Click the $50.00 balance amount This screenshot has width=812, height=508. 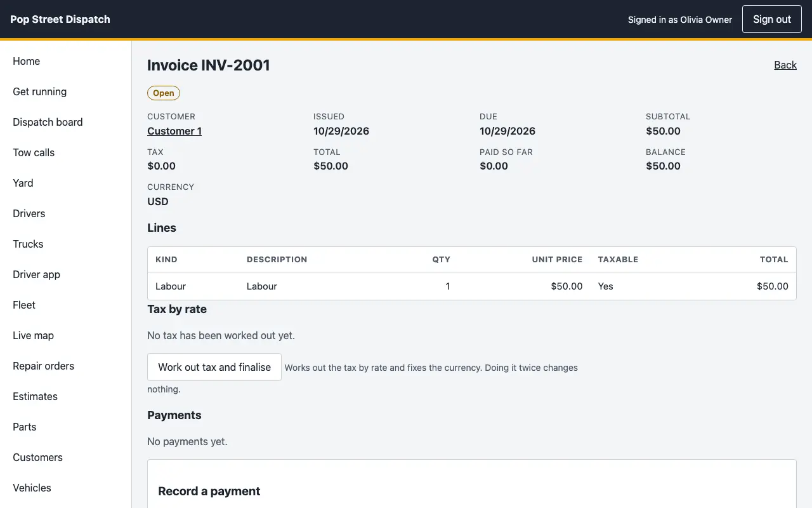click(664, 166)
